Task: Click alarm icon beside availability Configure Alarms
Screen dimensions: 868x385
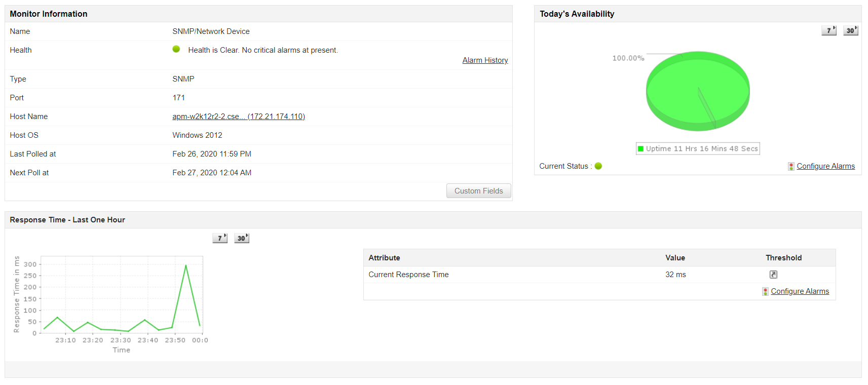Action: 791,167
